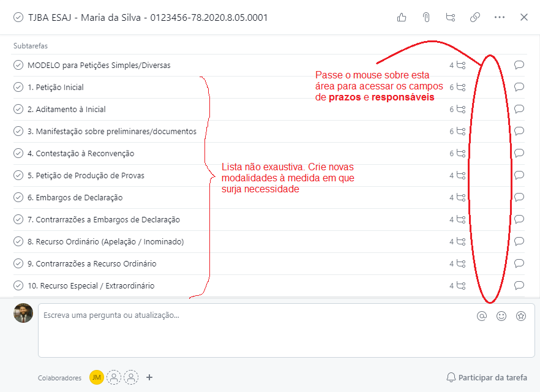Click the star appreciation icon in comment box
The height and width of the screenshot is (392, 540).
click(x=521, y=316)
